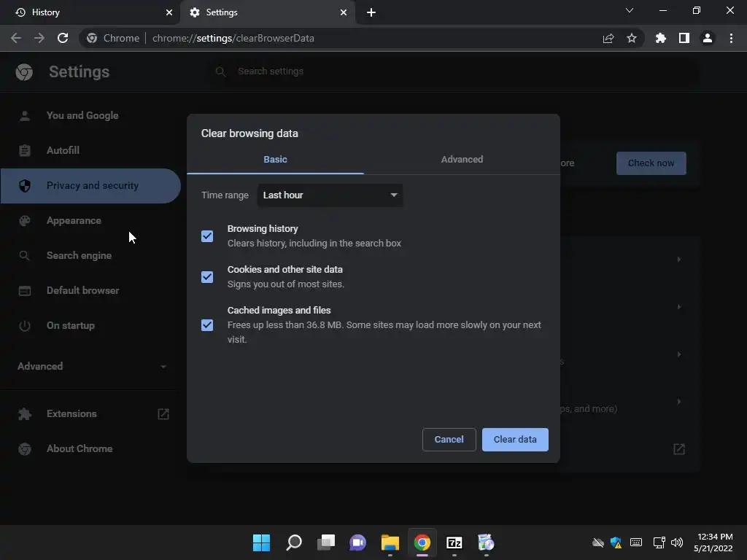Switch to the Advanced tab in dialog

pos(462,160)
